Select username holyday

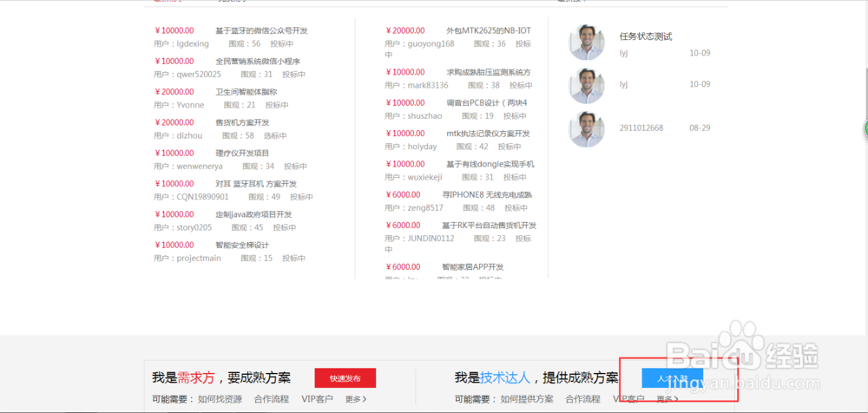tap(422, 147)
